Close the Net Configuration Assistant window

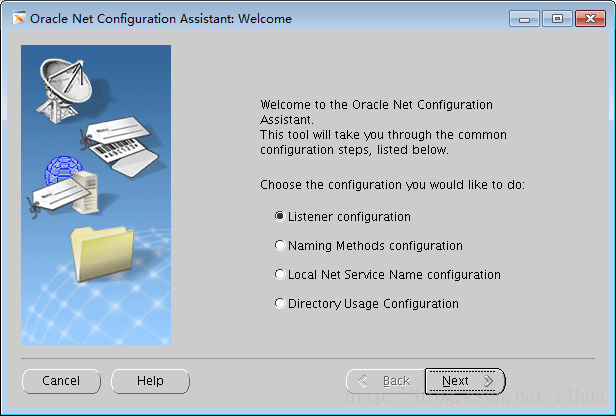point(590,18)
